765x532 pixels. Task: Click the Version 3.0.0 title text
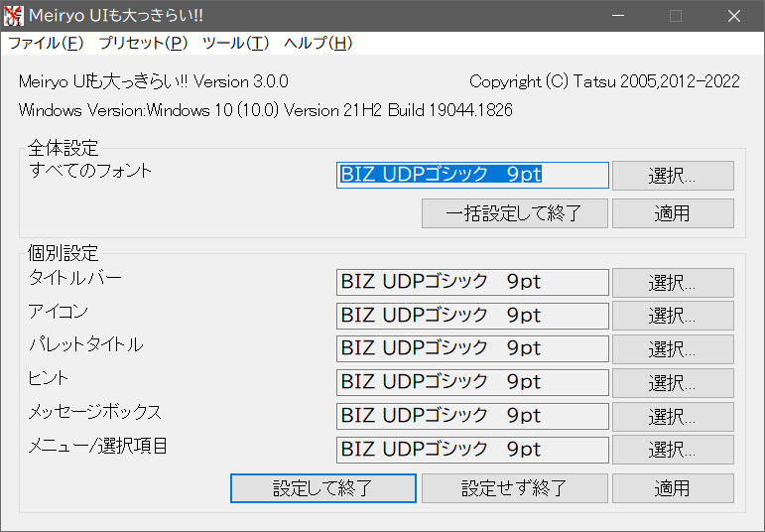coord(153,81)
